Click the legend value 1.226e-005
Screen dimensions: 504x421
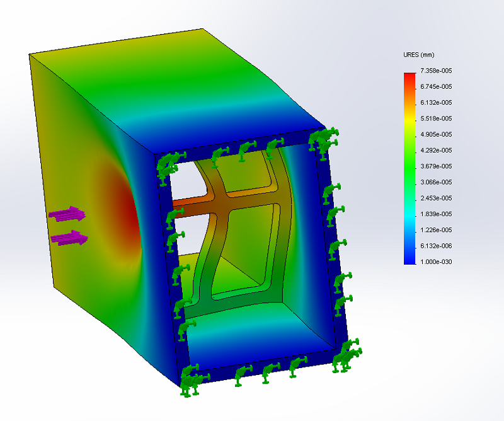[x=436, y=230]
